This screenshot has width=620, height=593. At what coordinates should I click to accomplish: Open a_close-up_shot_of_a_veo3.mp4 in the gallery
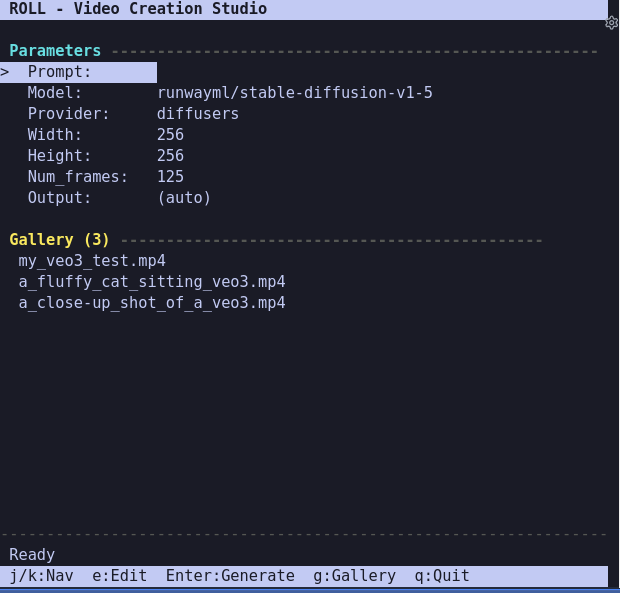coord(152,303)
